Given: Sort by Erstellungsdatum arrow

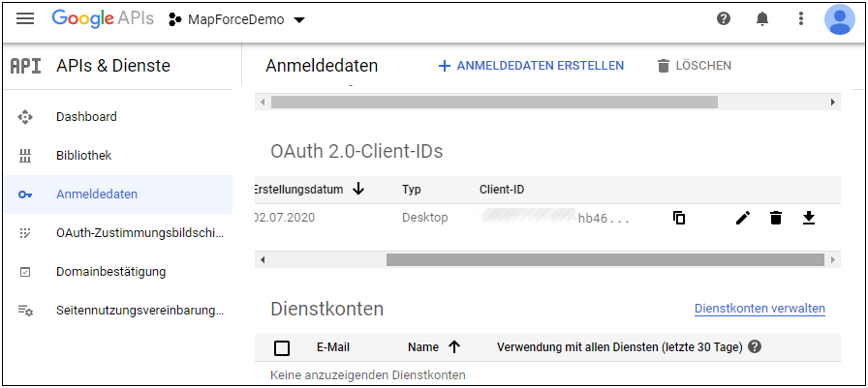Looking at the screenshot, I should (358, 189).
